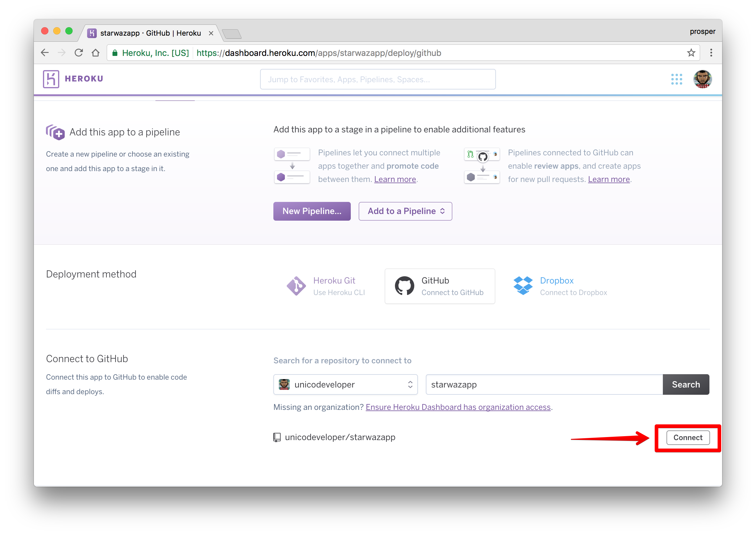Click the promote code pipeline illustration

292,166
